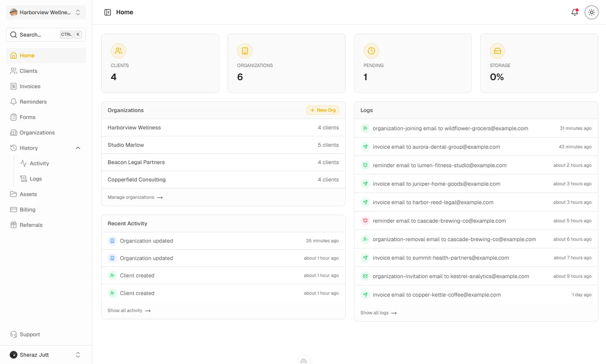This screenshot has height=364, width=606.
Task: Click the Search field
Action: [45, 34]
